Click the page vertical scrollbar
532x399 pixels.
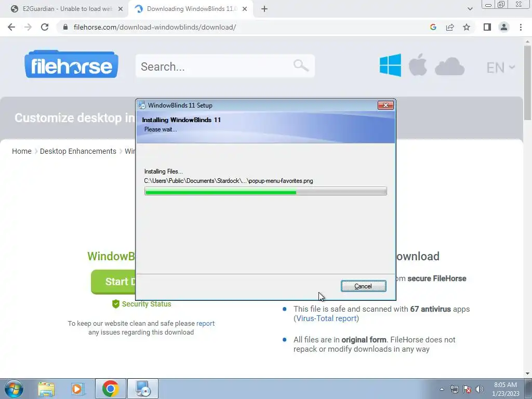point(527,83)
